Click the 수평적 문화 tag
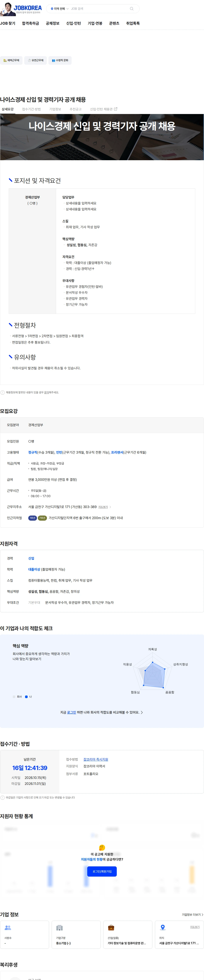Viewport: 204px width, 980px height. coord(60,60)
